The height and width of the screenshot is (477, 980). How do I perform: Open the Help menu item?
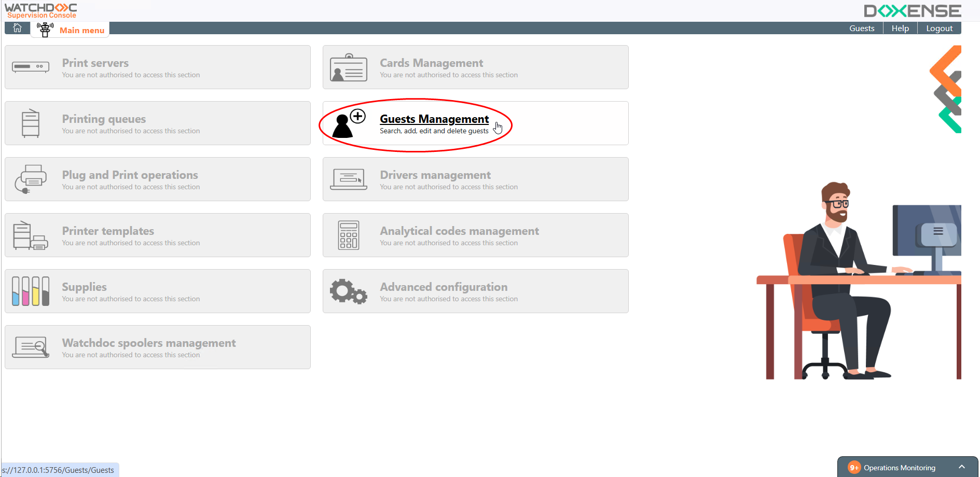coord(900,29)
